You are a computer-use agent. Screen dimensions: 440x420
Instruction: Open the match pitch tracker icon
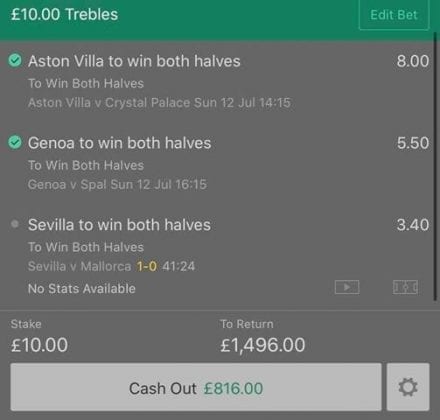tap(405, 287)
